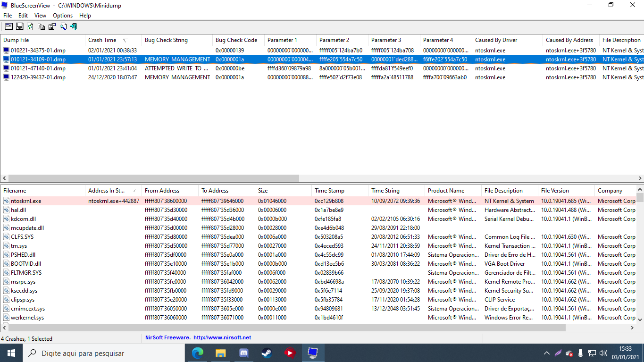Open the Edit menu
Viewport: 644px width, 362px height.
[x=23, y=16]
